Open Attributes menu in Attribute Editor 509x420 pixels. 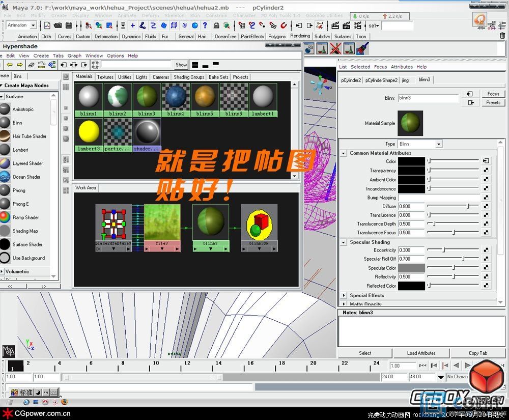click(402, 67)
